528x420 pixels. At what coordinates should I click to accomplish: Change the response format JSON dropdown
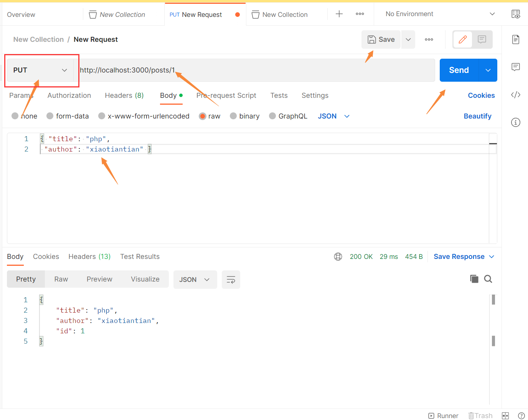pyautogui.click(x=195, y=280)
